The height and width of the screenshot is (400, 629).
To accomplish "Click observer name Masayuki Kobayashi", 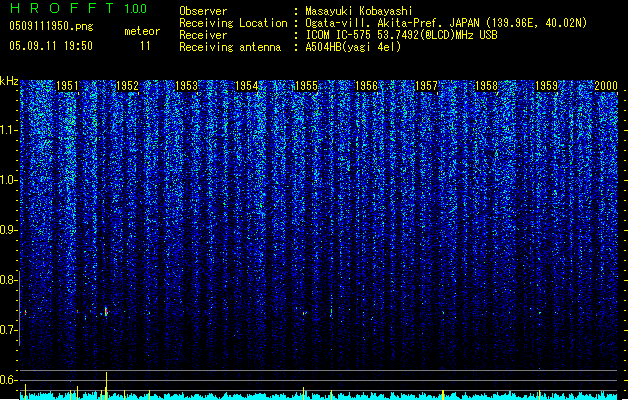I will click(x=359, y=11).
